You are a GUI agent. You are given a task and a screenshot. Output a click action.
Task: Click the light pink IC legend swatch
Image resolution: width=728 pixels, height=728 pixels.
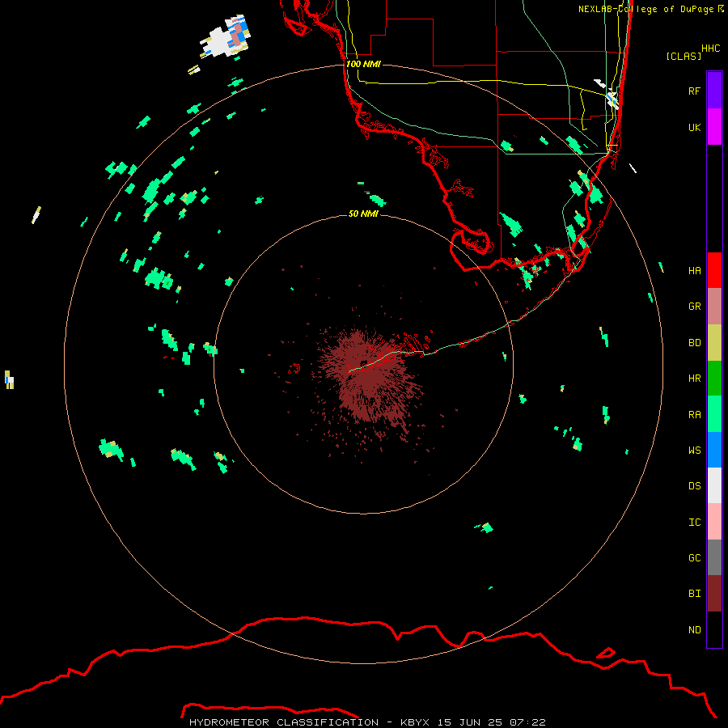click(x=714, y=522)
